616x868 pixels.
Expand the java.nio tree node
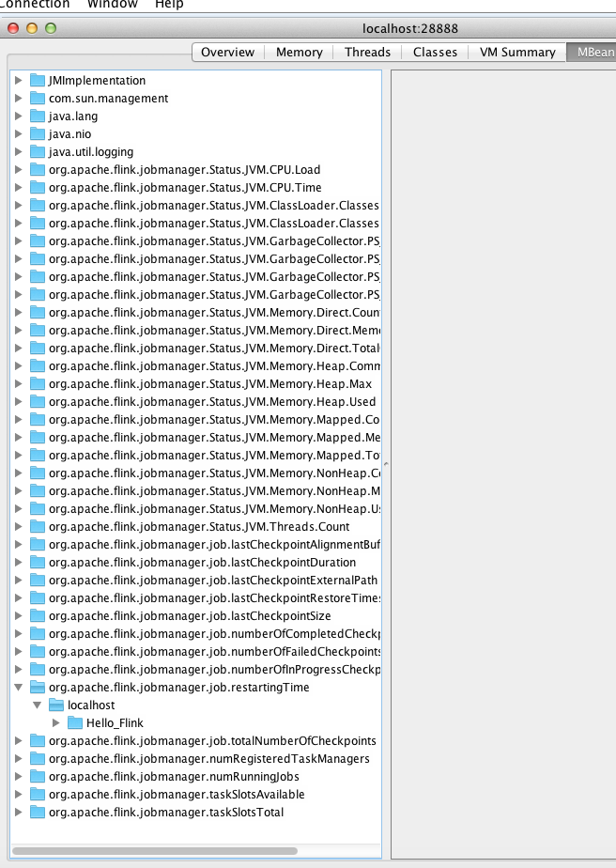(x=19, y=134)
